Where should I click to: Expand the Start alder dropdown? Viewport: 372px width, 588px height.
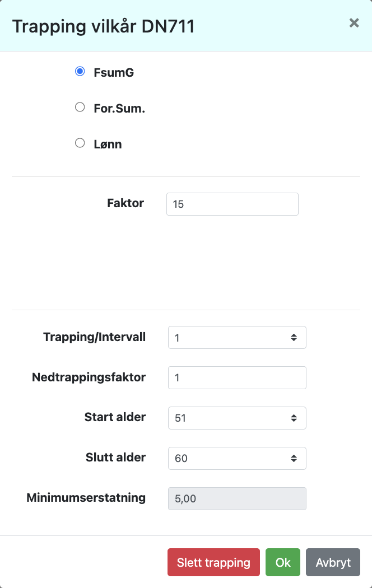[x=236, y=418]
